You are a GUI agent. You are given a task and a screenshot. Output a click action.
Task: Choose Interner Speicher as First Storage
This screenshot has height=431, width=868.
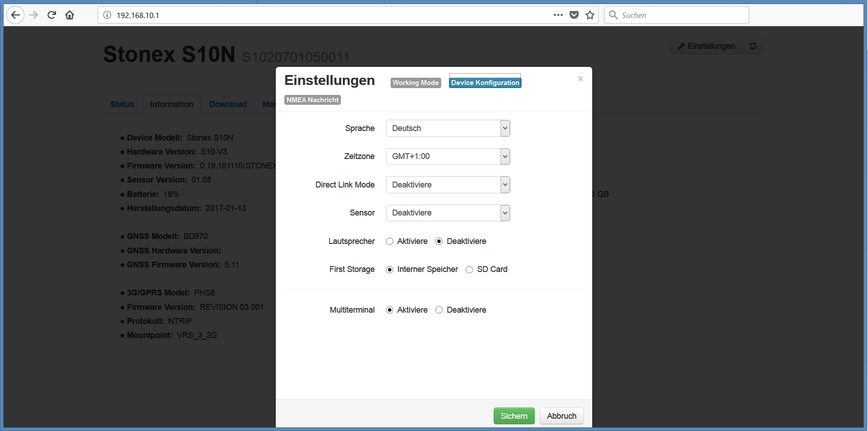pos(390,270)
